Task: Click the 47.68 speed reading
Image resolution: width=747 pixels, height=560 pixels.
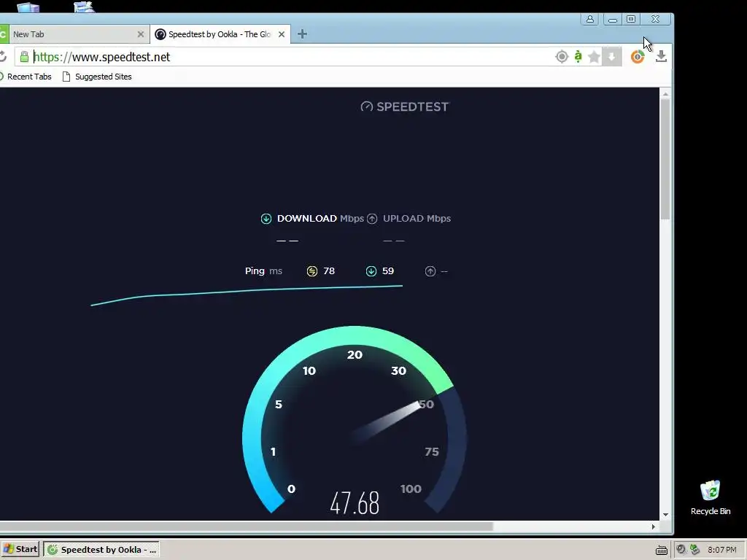Action: pos(355,503)
